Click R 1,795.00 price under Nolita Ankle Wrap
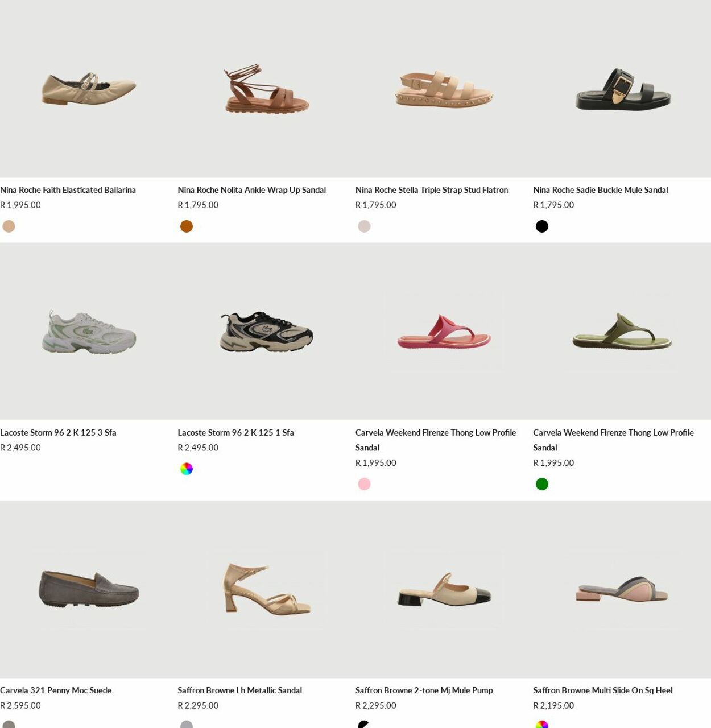Viewport: 711px width, 728px height. point(198,205)
